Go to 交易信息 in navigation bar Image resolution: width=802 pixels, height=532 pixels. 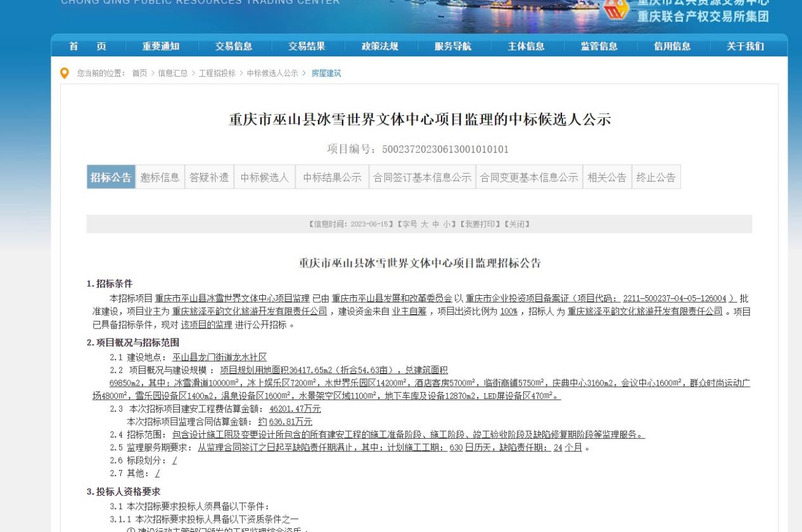(234, 46)
